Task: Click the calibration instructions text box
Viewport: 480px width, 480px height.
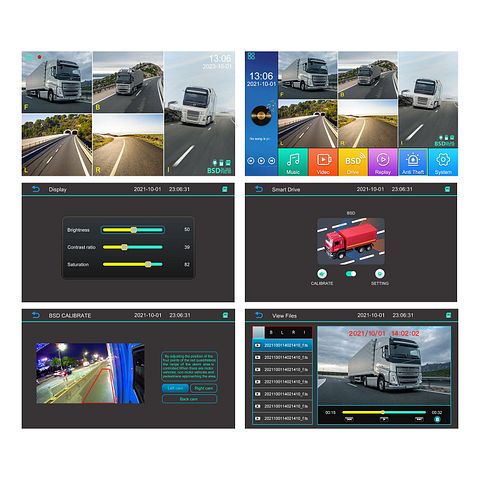Action: pos(189,366)
